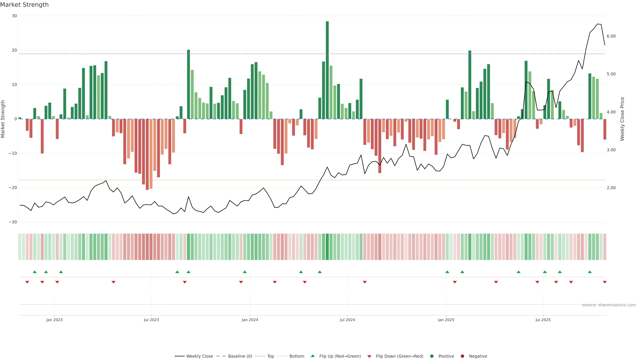Click the first red flip-down triangle marker

(27, 282)
